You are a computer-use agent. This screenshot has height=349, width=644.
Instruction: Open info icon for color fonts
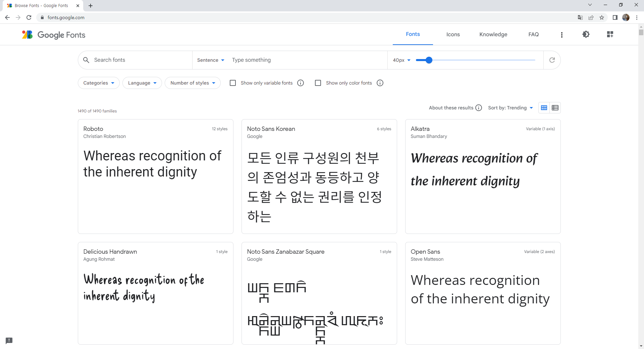[x=380, y=83]
